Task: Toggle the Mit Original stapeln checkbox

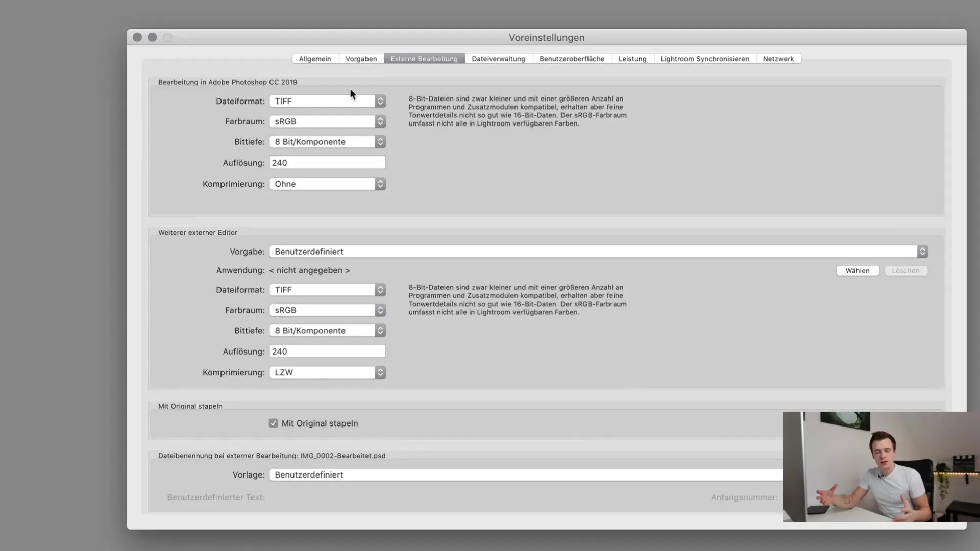Action: pos(274,423)
